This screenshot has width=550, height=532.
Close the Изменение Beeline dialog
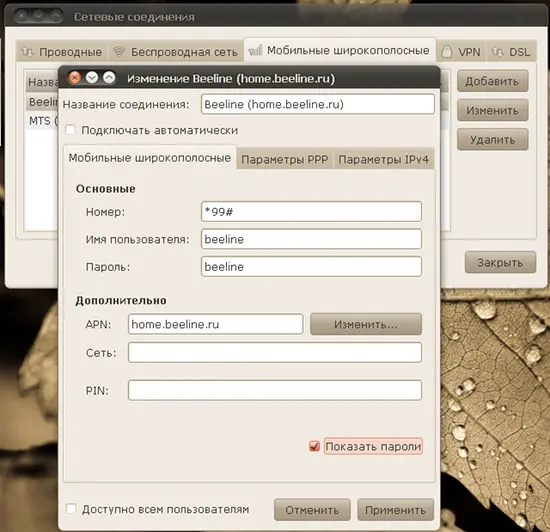coord(75,78)
